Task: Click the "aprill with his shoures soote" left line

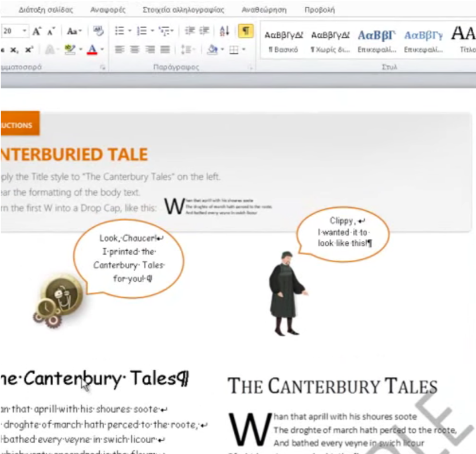Action: (x=97, y=409)
